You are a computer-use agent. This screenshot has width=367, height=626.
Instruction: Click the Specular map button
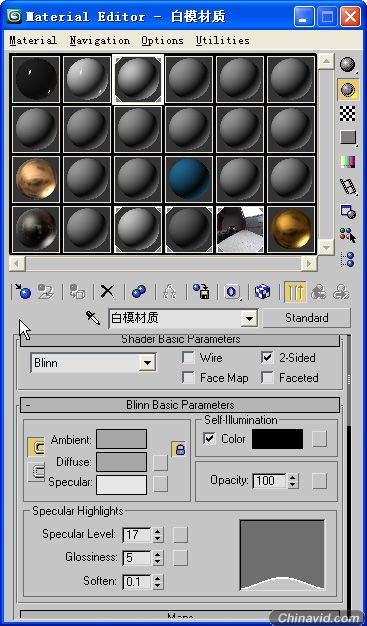(x=161, y=484)
